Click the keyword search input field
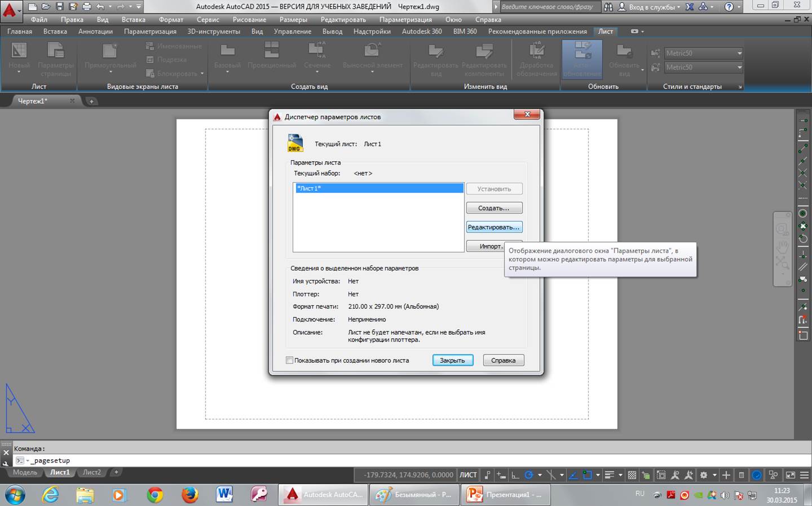Viewport: 812px width, 506px height. [x=549, y=7]
